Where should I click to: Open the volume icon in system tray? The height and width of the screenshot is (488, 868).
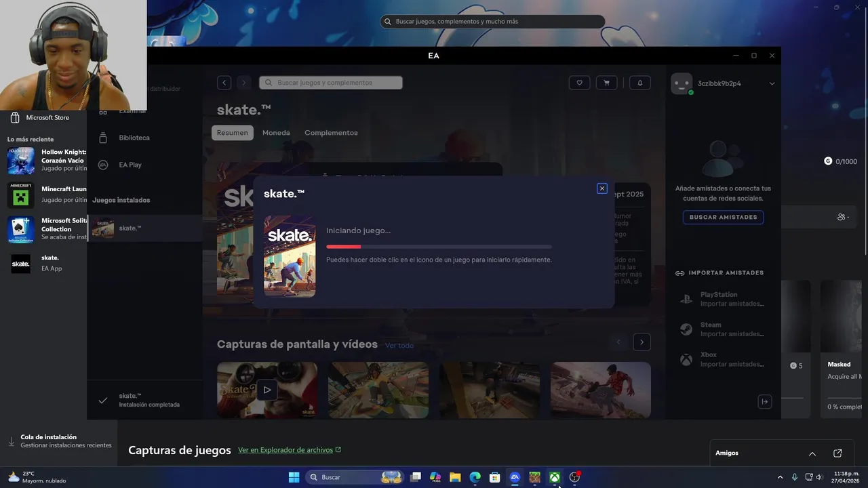click(x=820, y=477)
